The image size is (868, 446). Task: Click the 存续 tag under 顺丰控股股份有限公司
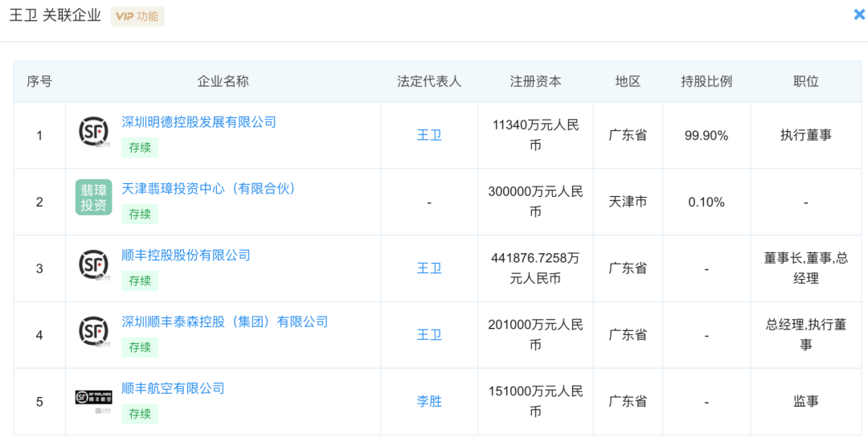[140, 280]
